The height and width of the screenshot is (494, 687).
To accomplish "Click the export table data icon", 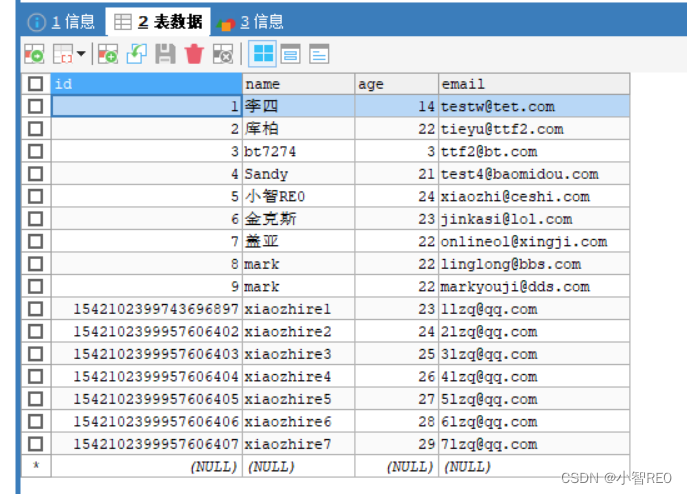I will pyautogui.click(x=34, y=54).
